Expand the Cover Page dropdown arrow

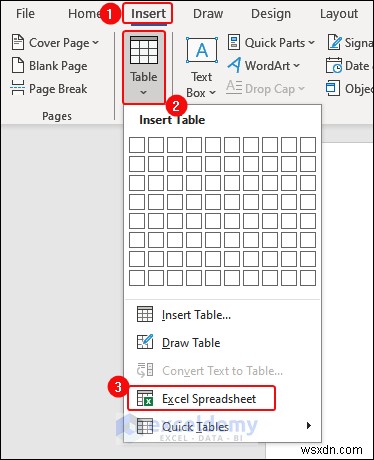coord(96,43)
